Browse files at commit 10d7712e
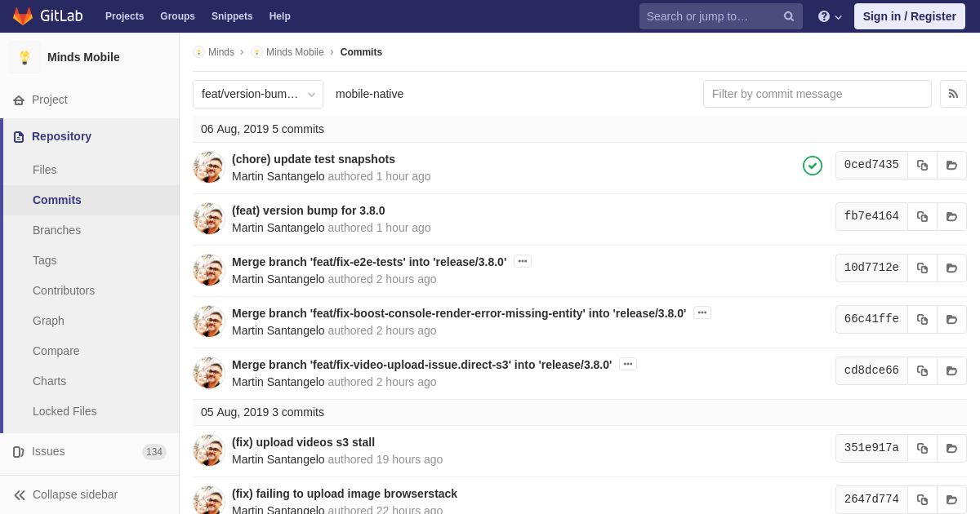Image resolution: width=980 pixels, height=514 pixels. (x=951, y=268)
